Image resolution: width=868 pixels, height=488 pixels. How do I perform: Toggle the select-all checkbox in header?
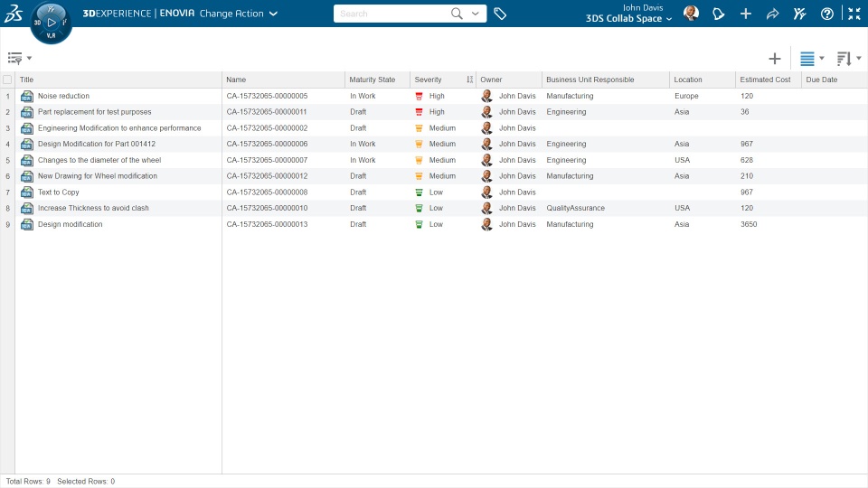coord(7,80)
